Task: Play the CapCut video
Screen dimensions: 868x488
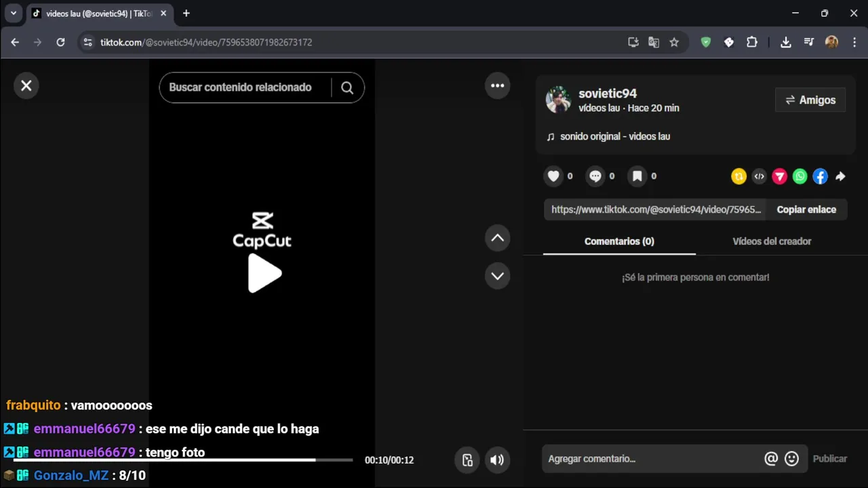Action: tap(264, 274)
